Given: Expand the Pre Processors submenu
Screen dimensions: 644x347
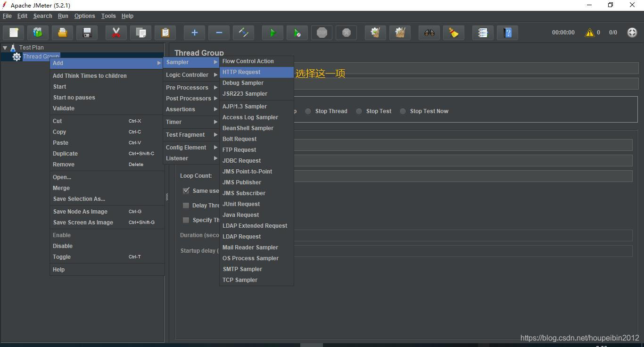Looking at the screenshot, I should pyautogui.click(x=191, y=88).
